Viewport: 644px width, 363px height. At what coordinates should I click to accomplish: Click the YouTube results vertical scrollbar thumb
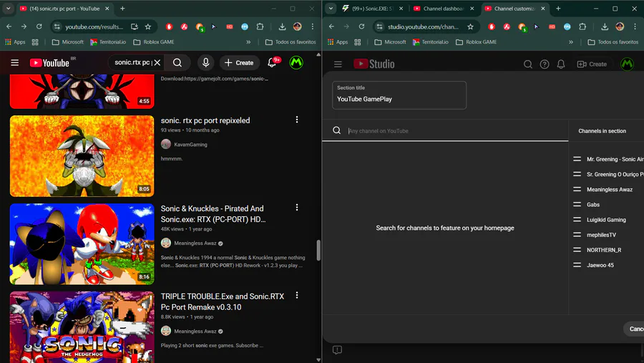(318, 251)
